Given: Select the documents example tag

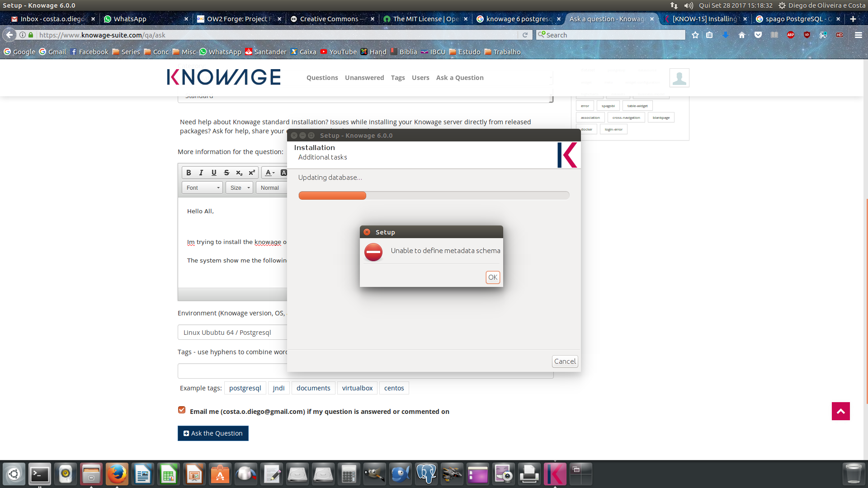Looking at the screenshot, I should click(313, 388).
